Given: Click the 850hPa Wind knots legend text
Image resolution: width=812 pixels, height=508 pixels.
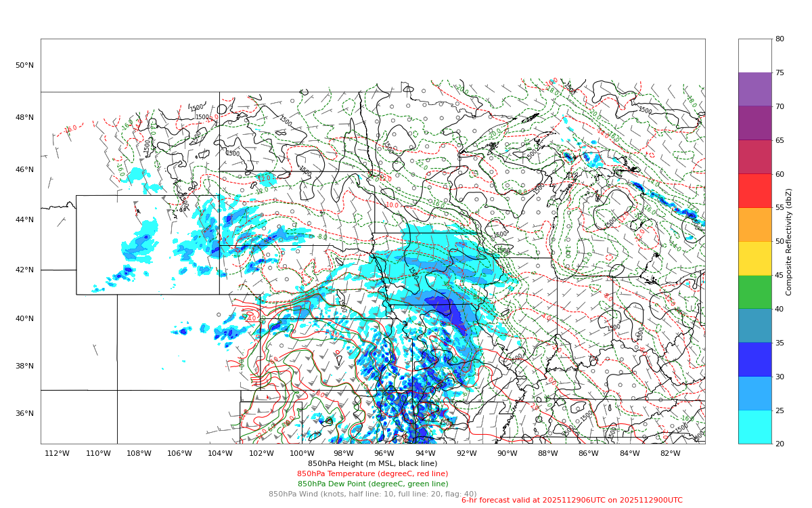Looking at the screenshot, I should (372, 494).
